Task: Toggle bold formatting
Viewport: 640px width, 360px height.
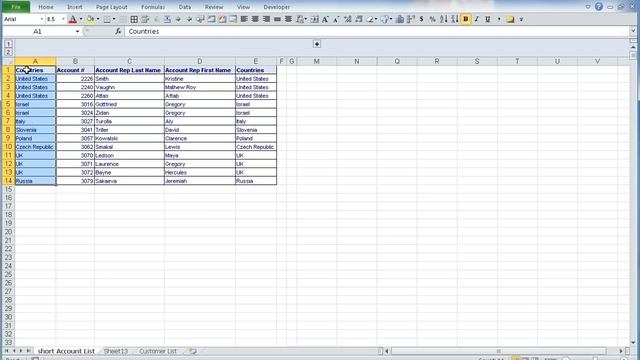Action: pyautogui.click(x=466, y=19)
